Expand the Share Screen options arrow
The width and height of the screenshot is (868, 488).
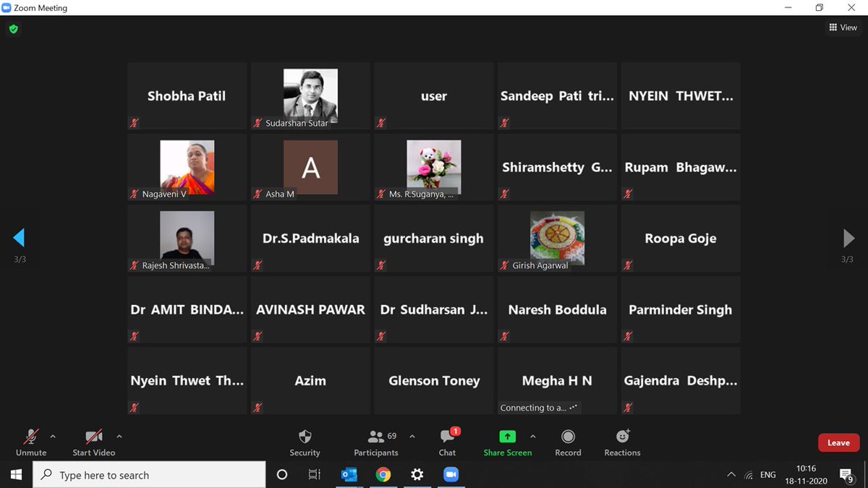533,436
